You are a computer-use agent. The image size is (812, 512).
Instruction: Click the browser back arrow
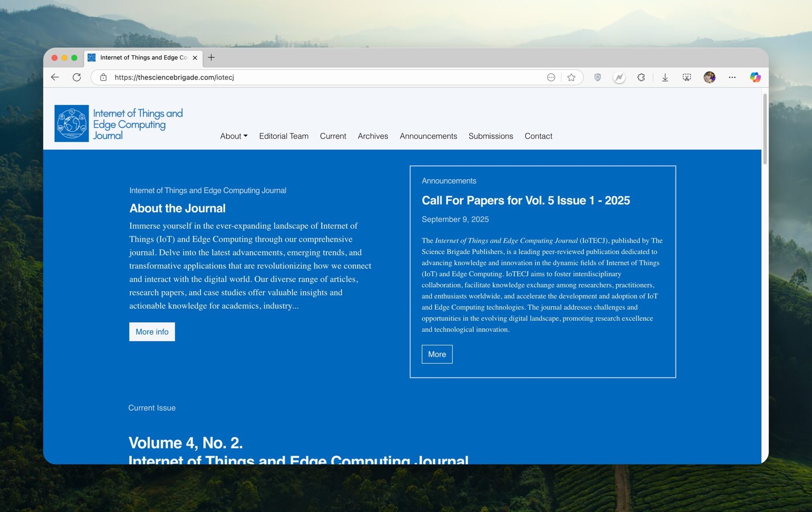pos(55,77)
